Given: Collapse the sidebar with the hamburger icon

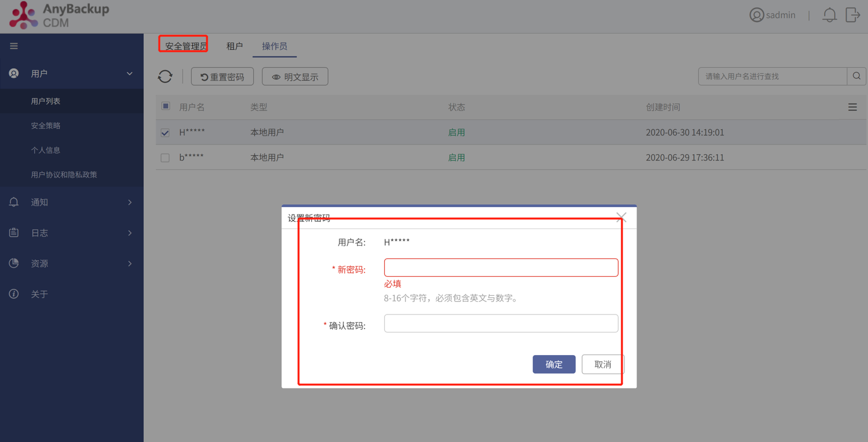Looking at the screenshot, I should (x=14, y=46).
